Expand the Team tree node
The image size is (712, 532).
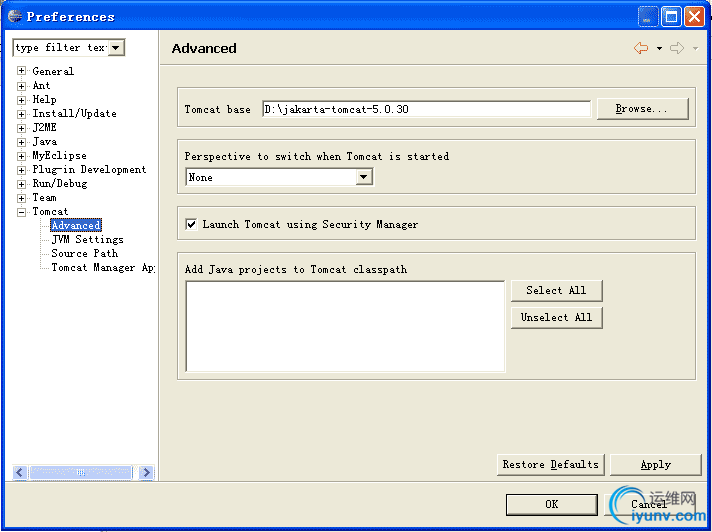click(21, 198)
